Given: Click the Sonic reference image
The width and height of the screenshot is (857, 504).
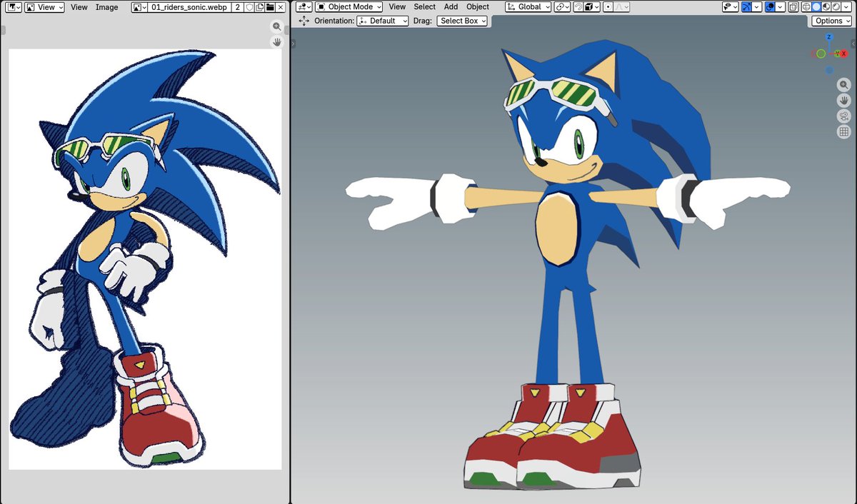Looking at the screenshot, I should tap(145, 260).
